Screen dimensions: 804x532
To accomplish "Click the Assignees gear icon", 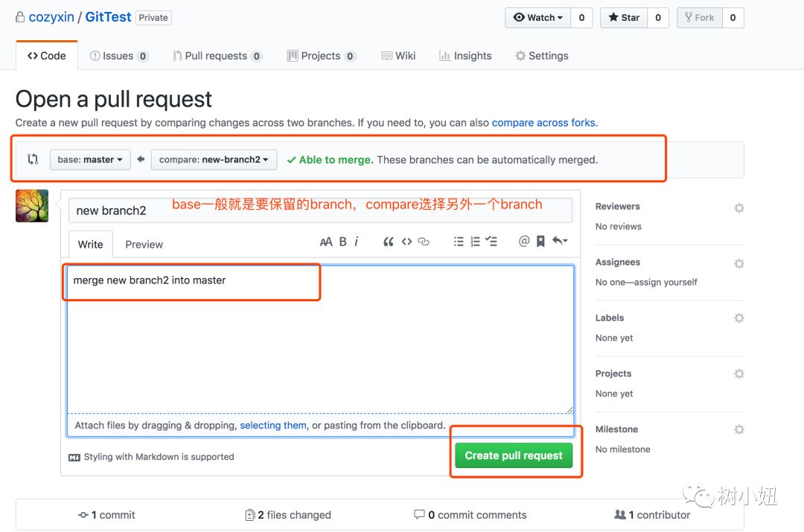I will [x=739, y=263].
